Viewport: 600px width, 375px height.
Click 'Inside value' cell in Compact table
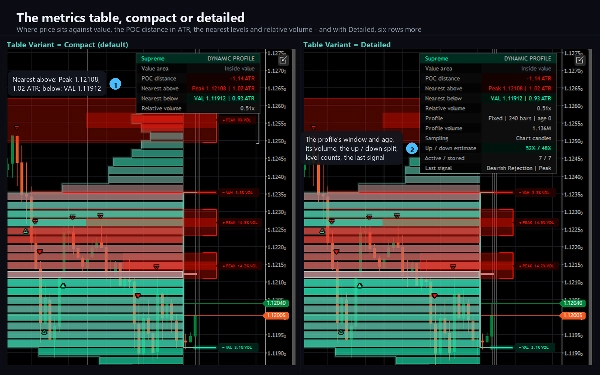[239, 68]
